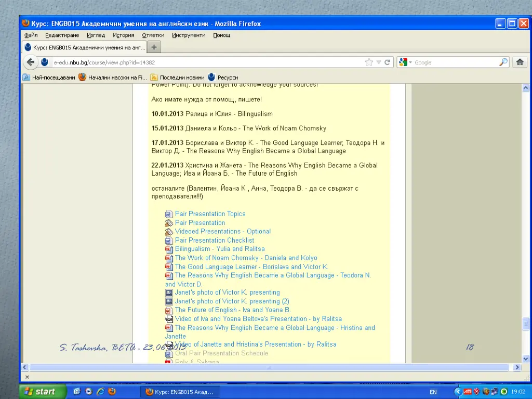Screen dimensions: 532x399
Task: Open the Последни новини bookmark feed
Action: tap(178, 77)
